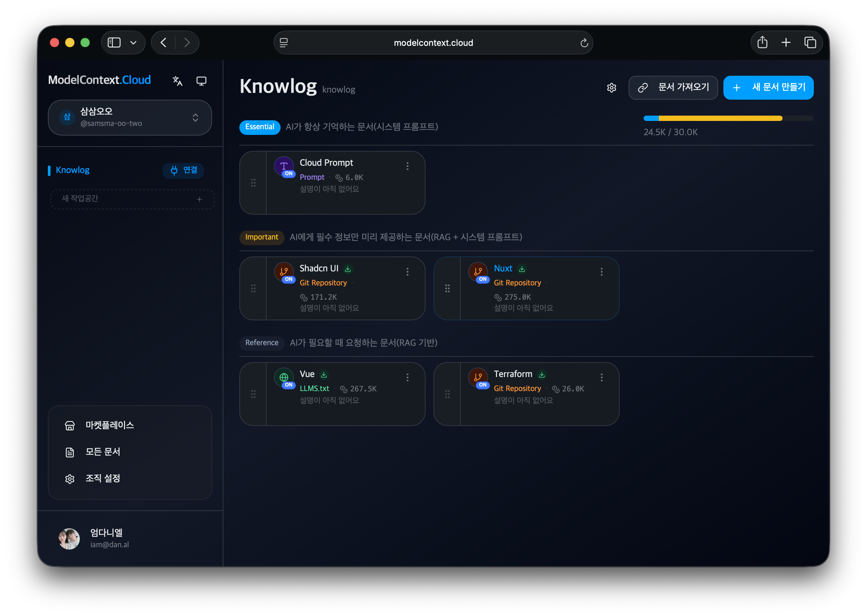
Task: Open 모든 문서 in sidebar
Action: click(130, 452)
